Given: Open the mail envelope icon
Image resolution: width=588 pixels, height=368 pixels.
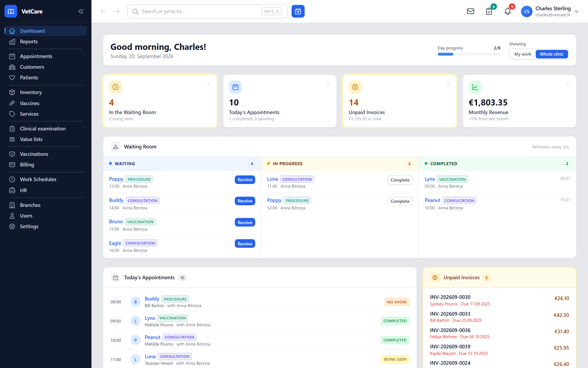Looking at the screenshot, I should pos(470,11).
